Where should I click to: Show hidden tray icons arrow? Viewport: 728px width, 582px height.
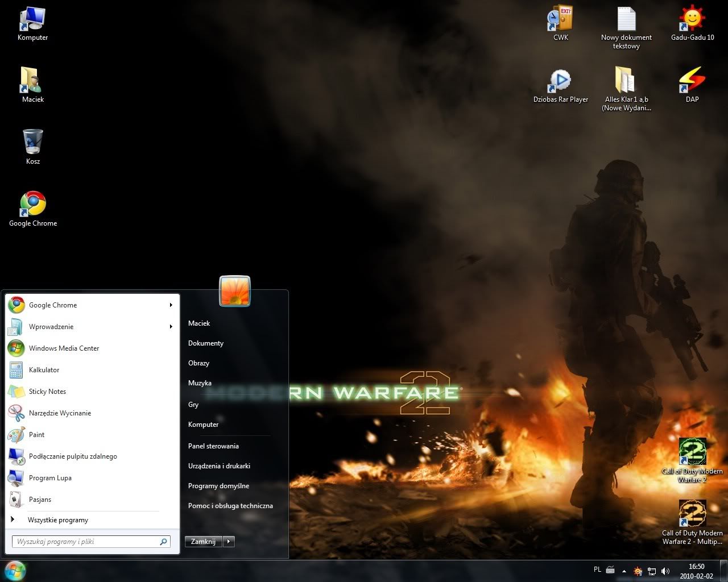pos(624,571)
